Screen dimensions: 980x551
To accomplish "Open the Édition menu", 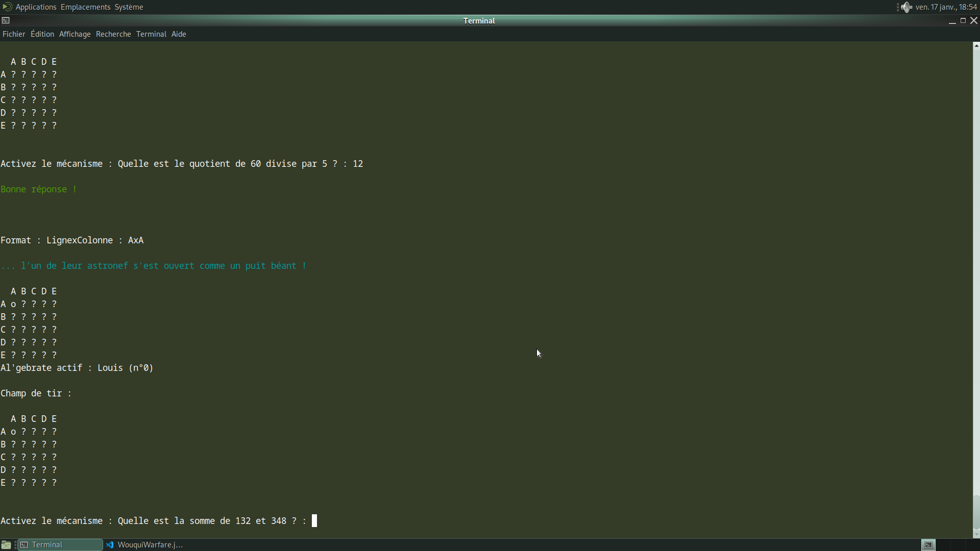I will (x=42, y=34).
